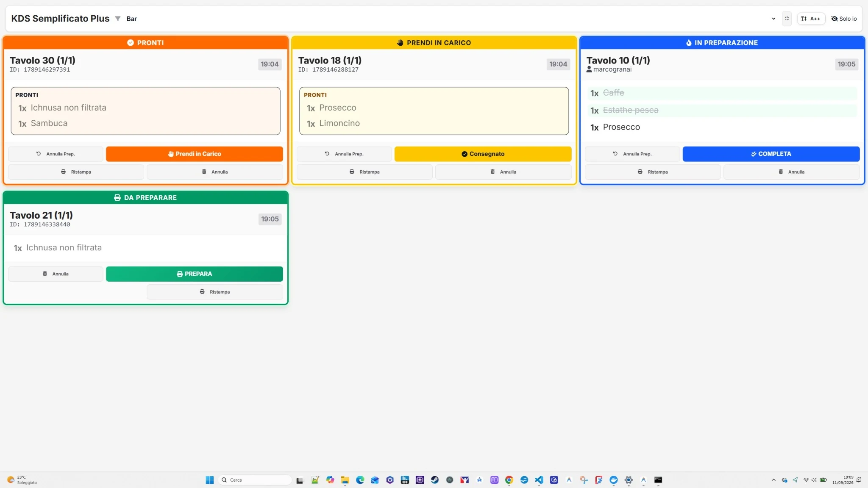Click Annulla Prep. on Tavolo 30
The image size is (868, 488).
pos(56,154)
